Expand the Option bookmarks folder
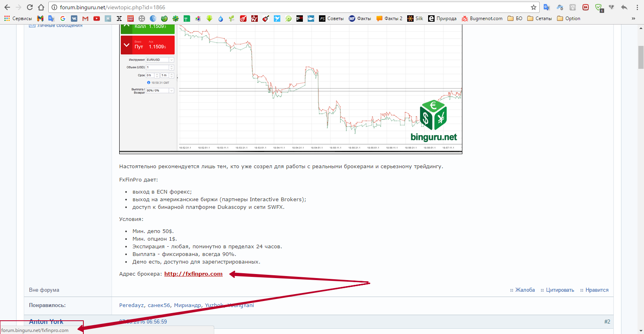 569,19
